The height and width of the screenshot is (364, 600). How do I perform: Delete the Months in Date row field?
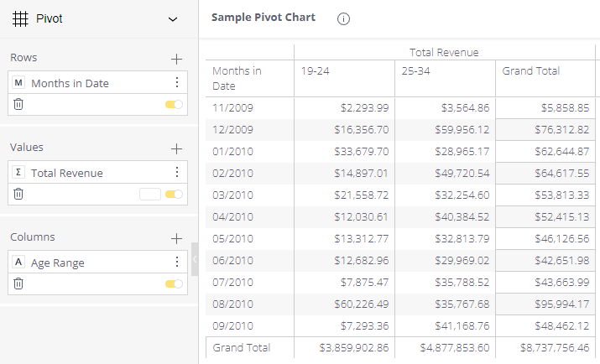click(x=18, y=104)
